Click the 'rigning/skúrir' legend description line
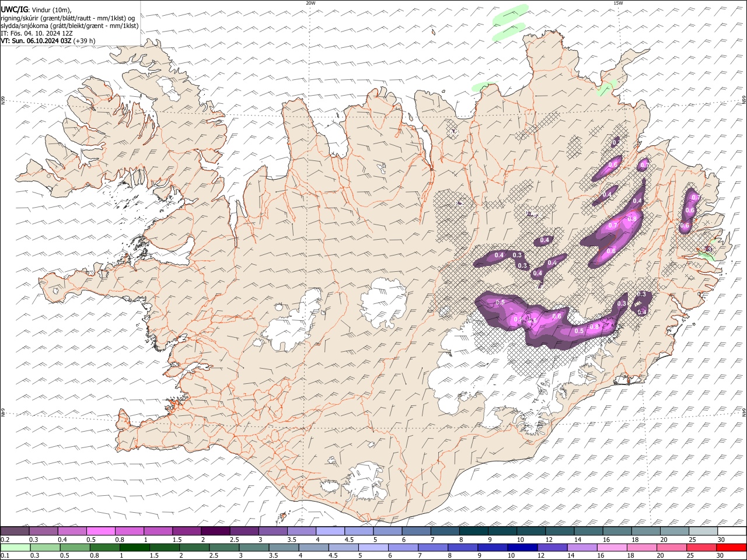The height and width of the screenshot is (560, 747). [68, 18]
